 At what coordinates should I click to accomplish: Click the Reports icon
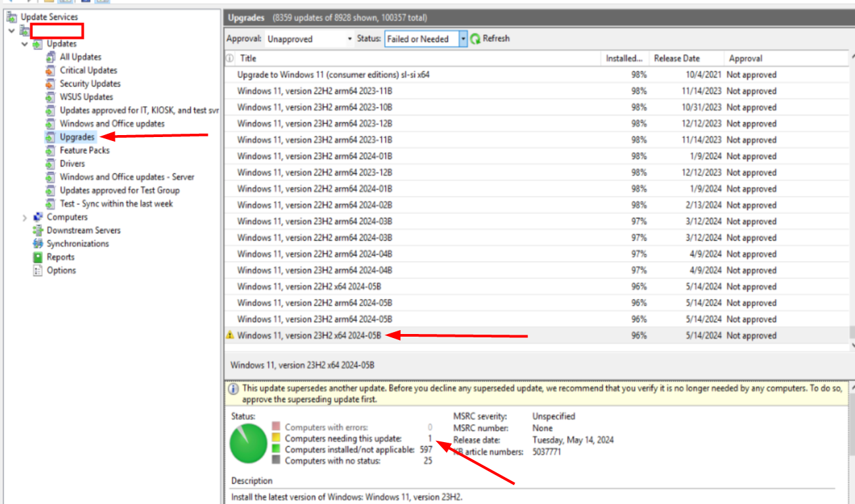click(38, 257)
